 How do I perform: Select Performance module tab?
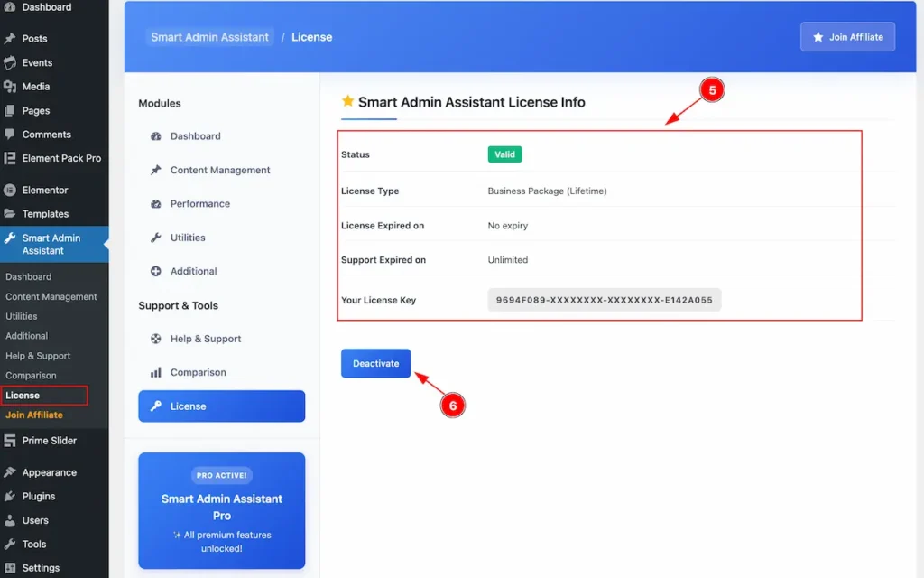pyautogui.click(x=222, y=203)
